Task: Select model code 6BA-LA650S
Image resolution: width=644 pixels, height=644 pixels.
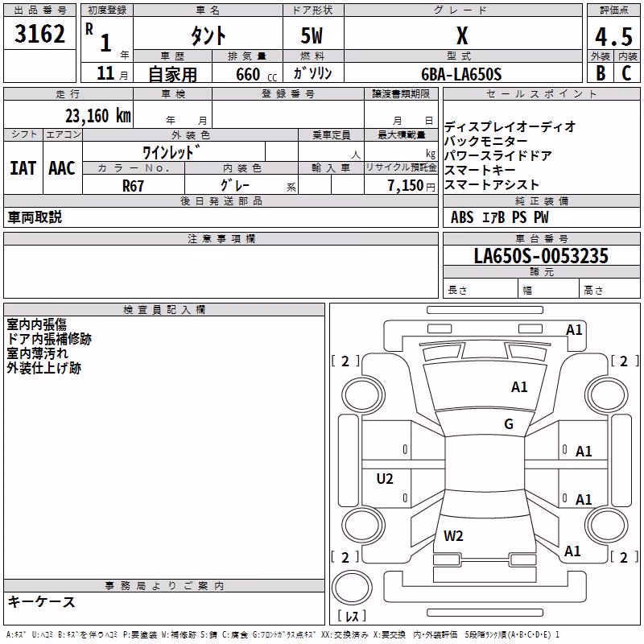Action: [461, 74]
